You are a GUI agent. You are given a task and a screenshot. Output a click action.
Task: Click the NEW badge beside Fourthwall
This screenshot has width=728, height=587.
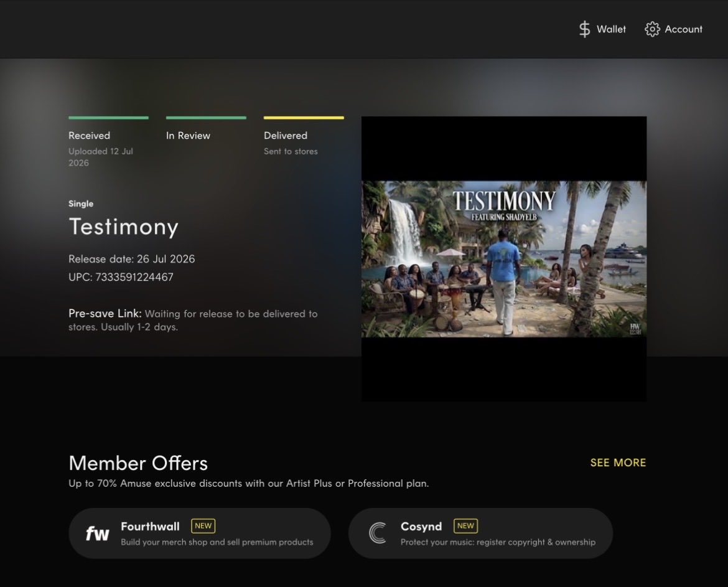(x=203, y=526)
